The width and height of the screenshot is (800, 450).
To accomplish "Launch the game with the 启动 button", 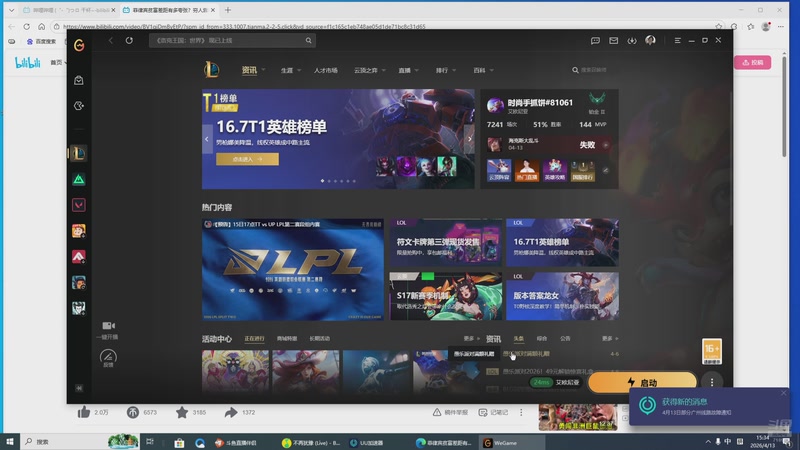I will click(642, 382).
